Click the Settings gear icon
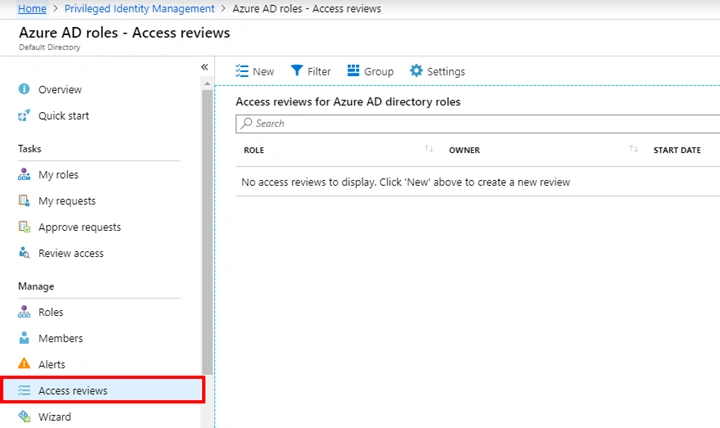720x428 pixels. [416, 70]
